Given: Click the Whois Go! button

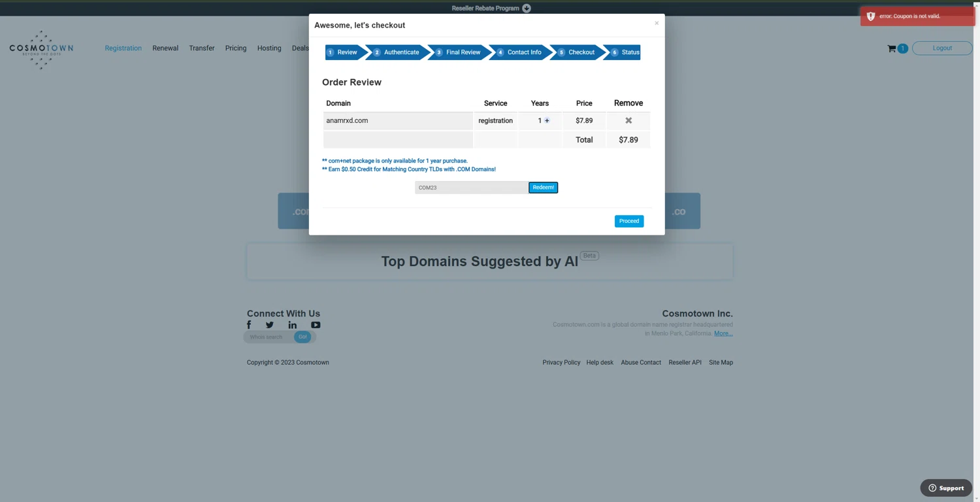Looking at the screenshot, I should pyautogui.click(x=302, y=337).
